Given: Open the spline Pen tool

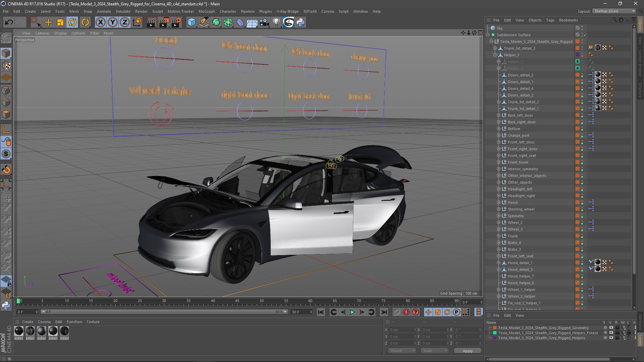Looking at the screenshot, I should pyautogui.click(x=204, y=22).
